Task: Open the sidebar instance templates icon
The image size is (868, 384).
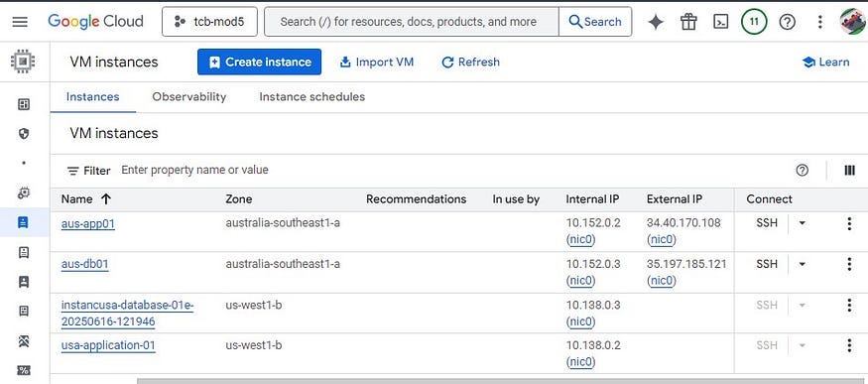Action: [23, 252]
